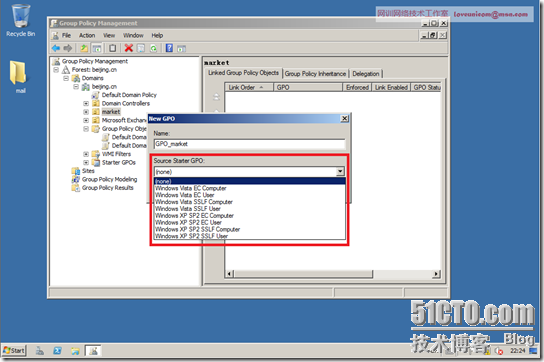Collapse the beijing.cn domain node
Image resolution: width=544 pixels, height=362 pixels.
click(76, 86)
